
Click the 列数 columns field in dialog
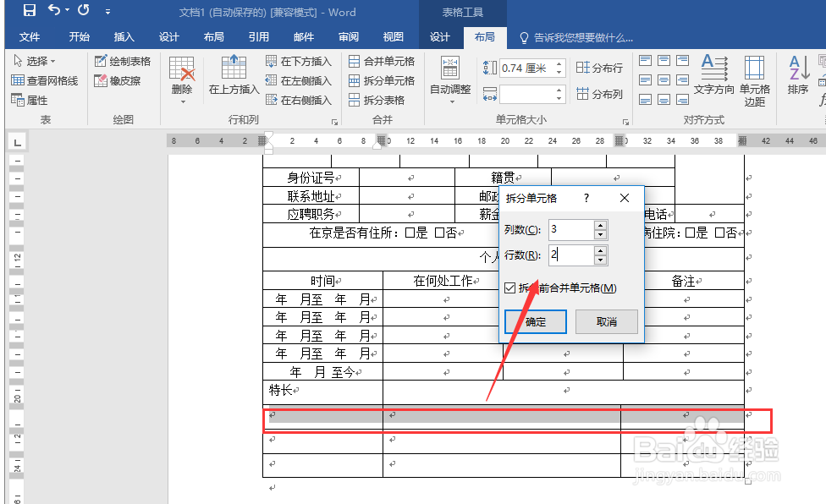[570, 230]
